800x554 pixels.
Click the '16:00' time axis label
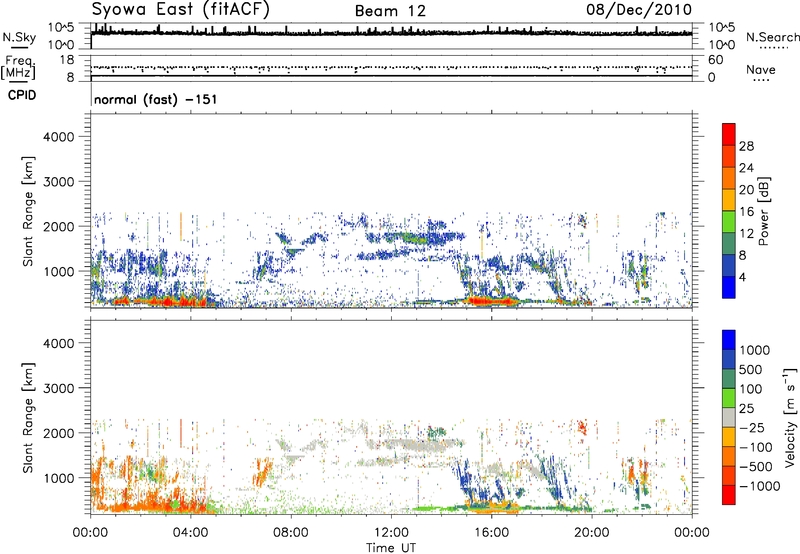(491, 533)
